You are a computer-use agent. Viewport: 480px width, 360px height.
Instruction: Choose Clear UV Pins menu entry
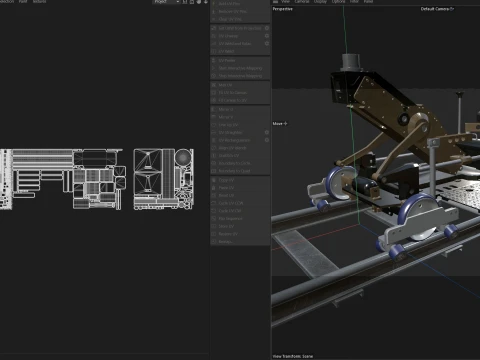[x=240, y=19]
